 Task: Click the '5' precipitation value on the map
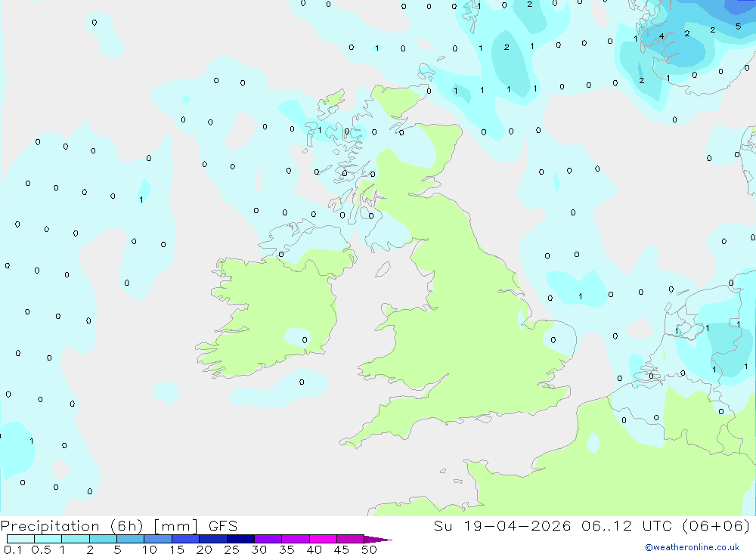[x=738, y=26]
